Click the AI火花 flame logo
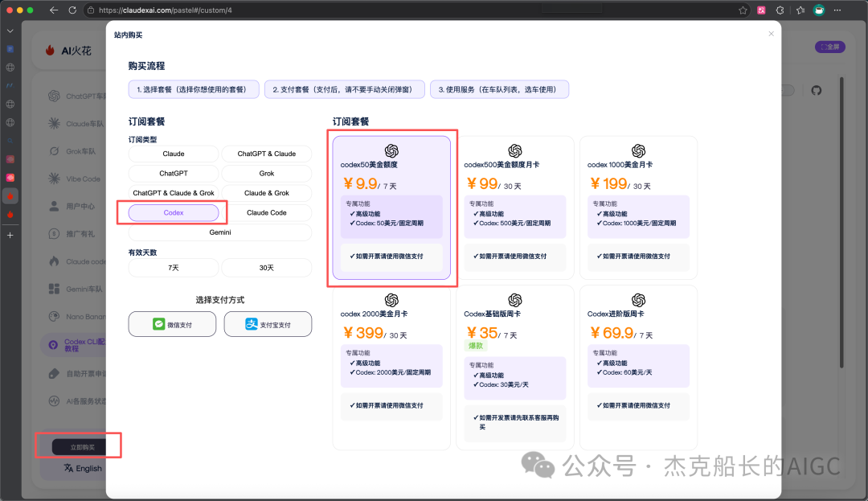Image resolution: width=868 pixels, height=501 pixels. (50, 51)
